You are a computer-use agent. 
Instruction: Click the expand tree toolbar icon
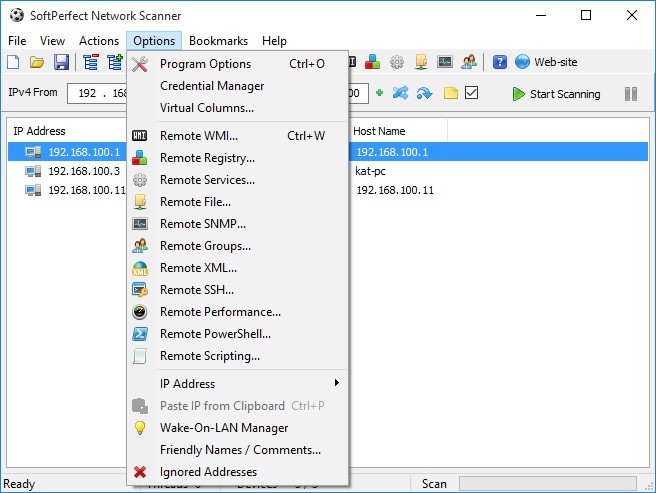click(115, 62)
